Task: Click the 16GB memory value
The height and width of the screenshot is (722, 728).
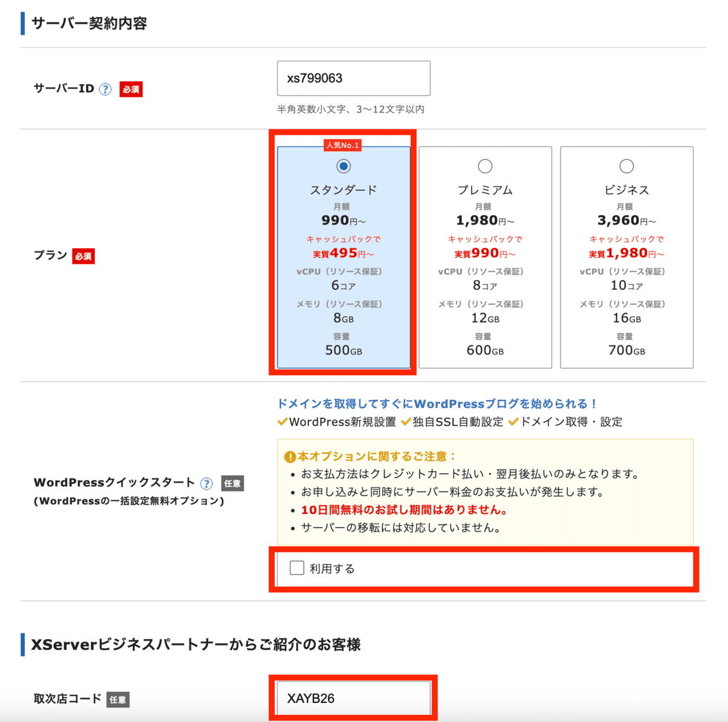Action: (x=627, y=318)
